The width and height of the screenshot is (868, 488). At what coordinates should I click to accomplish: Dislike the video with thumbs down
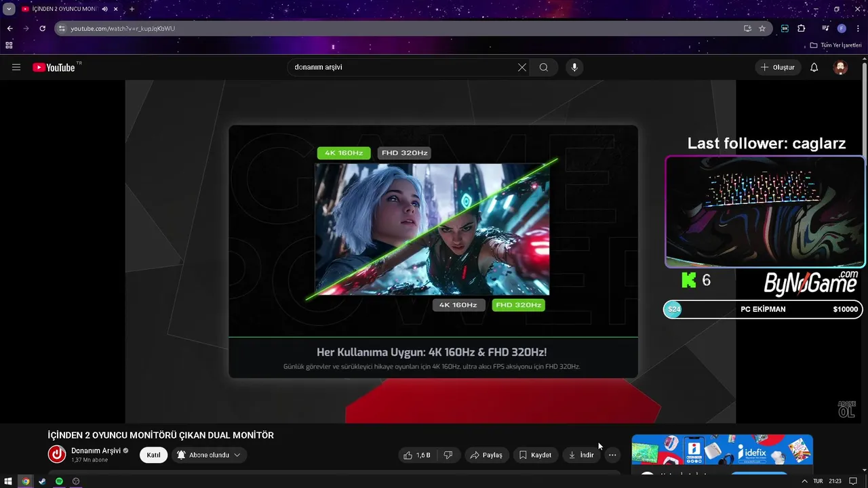coord(448,455)
